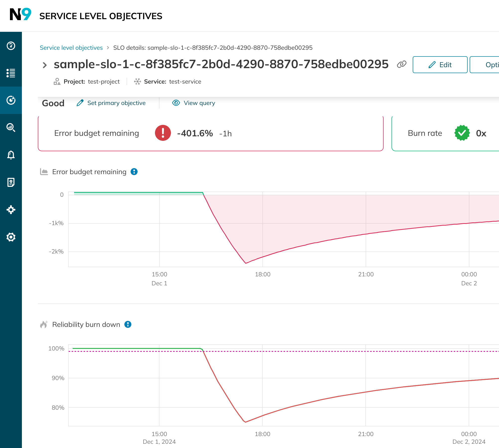Image resolution: width=499 pixels, height=448 pixels.
Task: Click the Options button at right edge
Action: (484, 65)
